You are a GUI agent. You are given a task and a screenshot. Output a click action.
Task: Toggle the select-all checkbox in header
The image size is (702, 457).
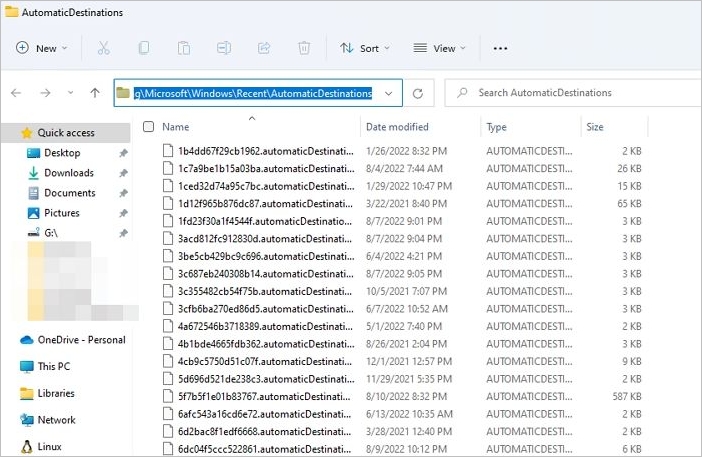149,127
